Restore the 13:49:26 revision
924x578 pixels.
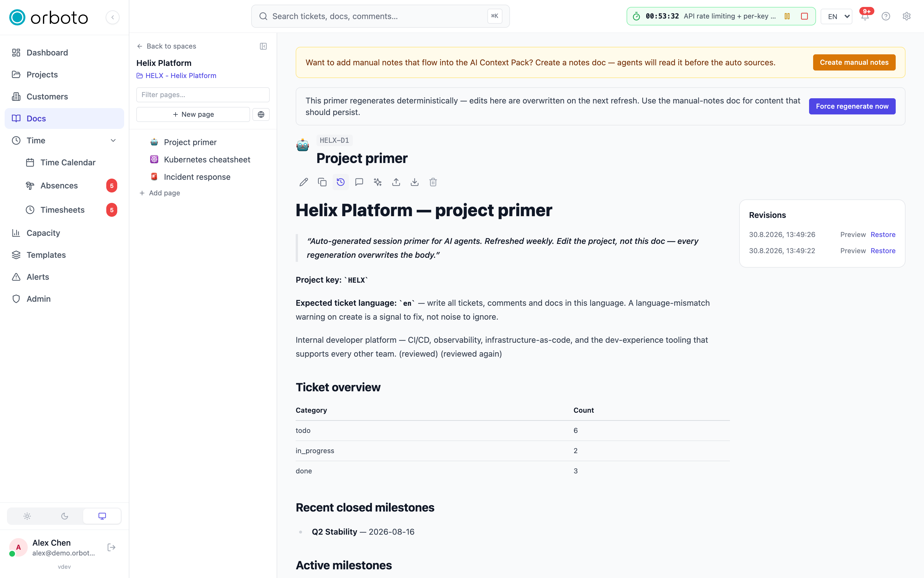(883, 235)
